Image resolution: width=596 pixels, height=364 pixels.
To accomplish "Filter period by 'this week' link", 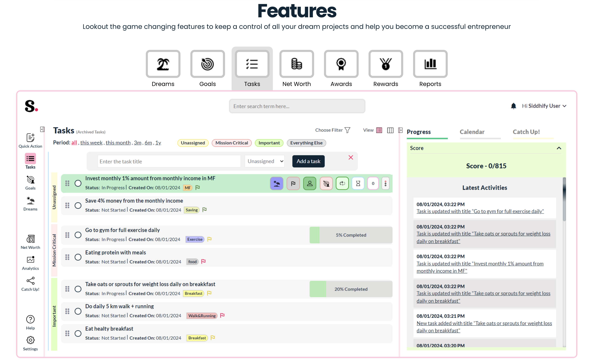I will 91,143.
